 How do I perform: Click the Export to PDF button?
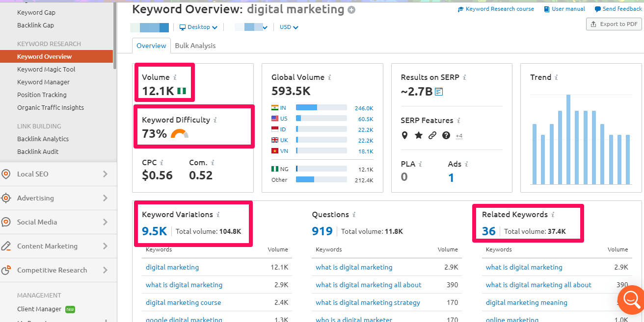614,24
